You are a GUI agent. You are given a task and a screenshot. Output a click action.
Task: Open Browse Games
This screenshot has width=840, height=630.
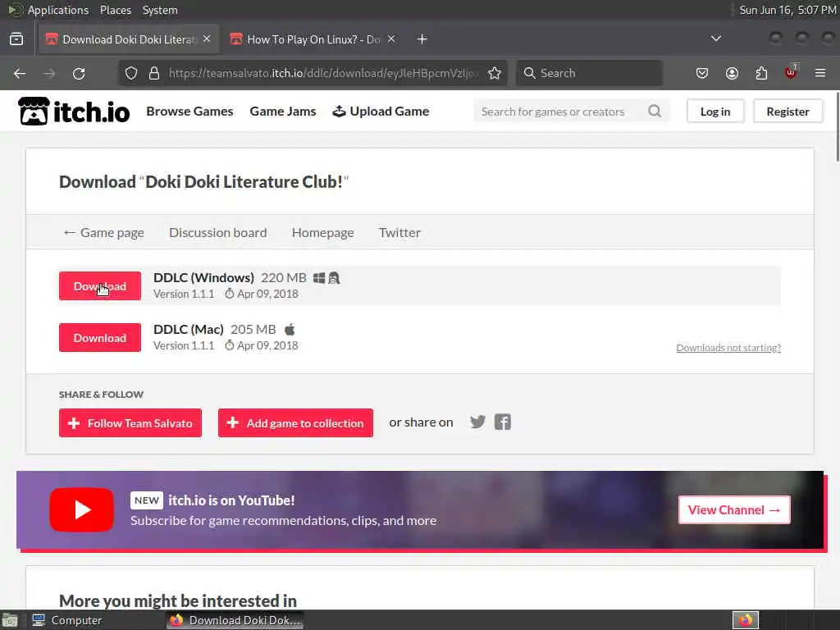click(x=189, y=112)
